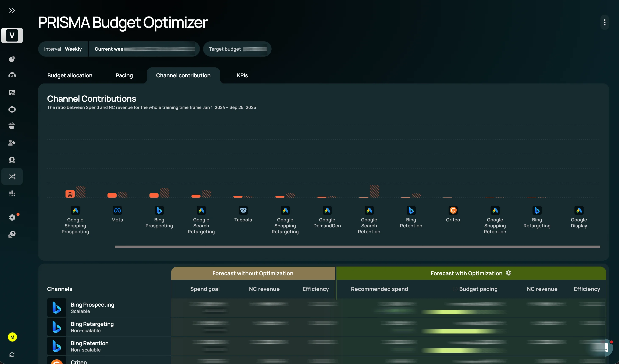Click the Criteo channel icon in chart

pyautogui.click(x=453, y=210)
